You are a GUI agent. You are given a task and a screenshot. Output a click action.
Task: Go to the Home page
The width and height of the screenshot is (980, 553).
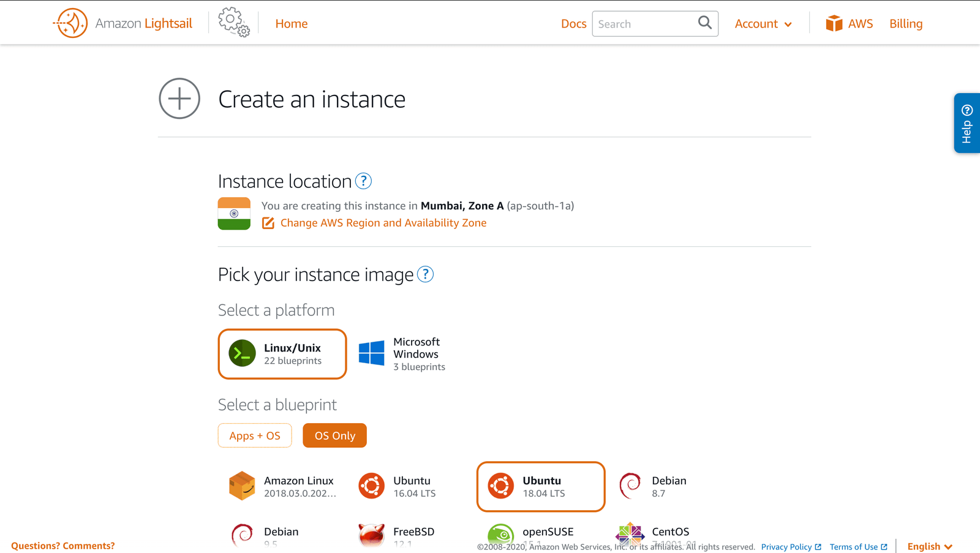point(292,24)
